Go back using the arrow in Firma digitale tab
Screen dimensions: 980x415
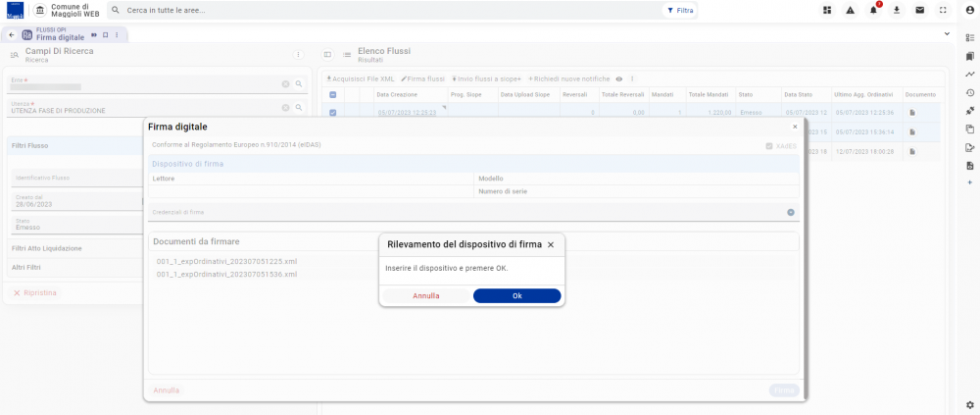click(x=11, y=34)
